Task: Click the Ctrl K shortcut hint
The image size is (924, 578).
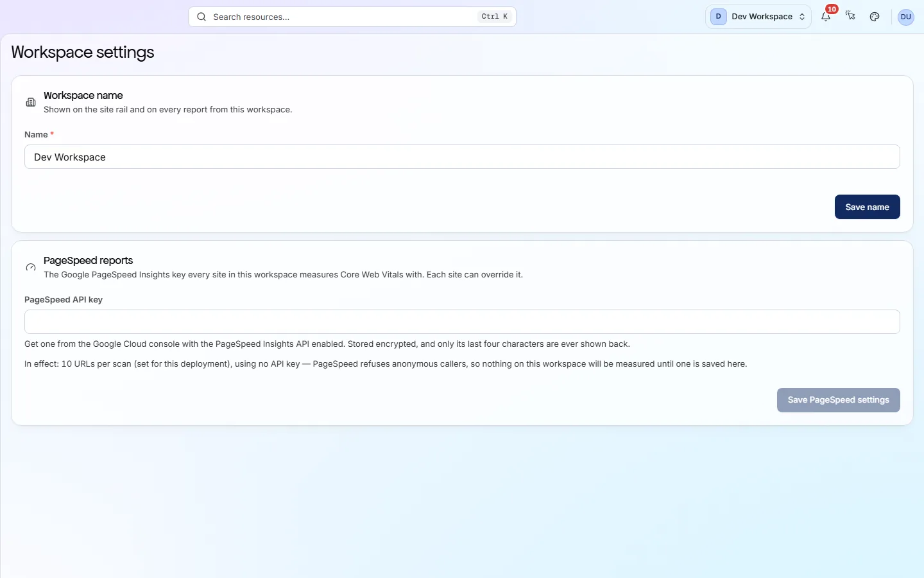Action: [495, 17]
